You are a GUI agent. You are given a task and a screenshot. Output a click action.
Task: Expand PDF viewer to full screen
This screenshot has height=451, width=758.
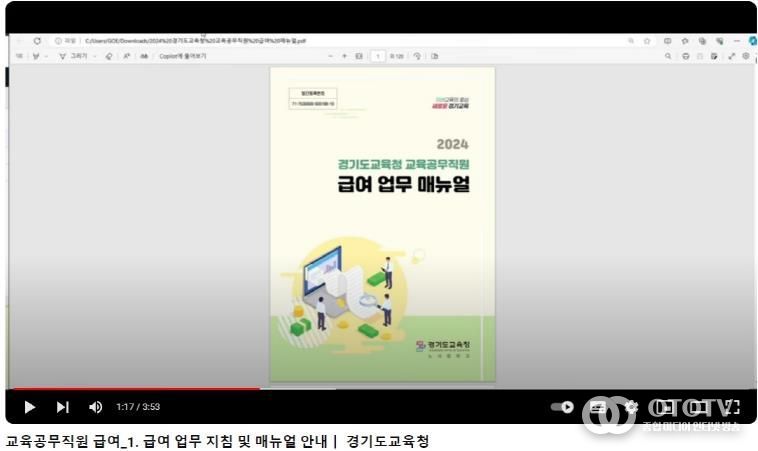point(732,56)
